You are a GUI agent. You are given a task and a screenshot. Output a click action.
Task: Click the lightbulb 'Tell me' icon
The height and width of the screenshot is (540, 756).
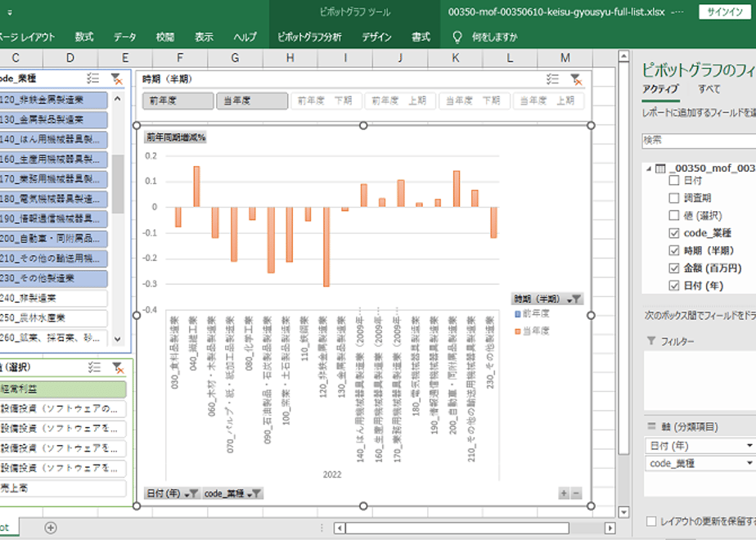[x=457, y=37]
